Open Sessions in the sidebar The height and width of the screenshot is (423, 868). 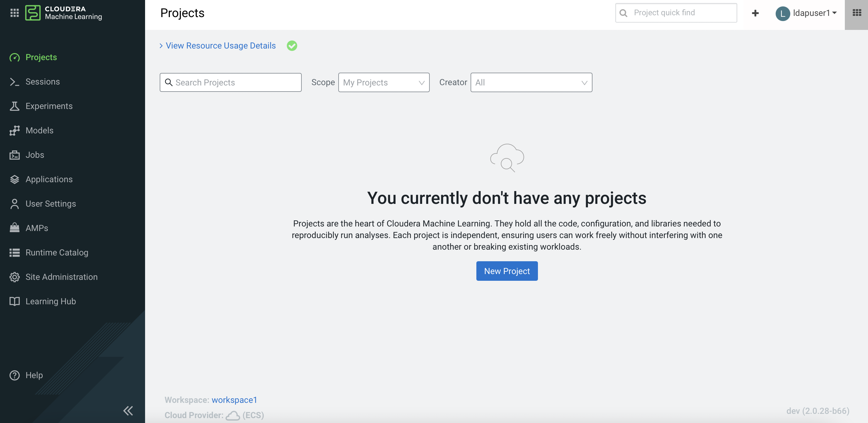coord(42,81)
